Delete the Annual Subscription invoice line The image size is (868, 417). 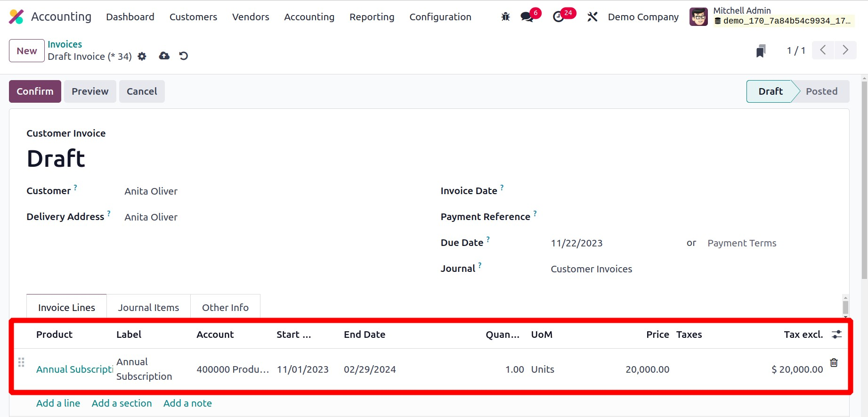click(834, 362)
